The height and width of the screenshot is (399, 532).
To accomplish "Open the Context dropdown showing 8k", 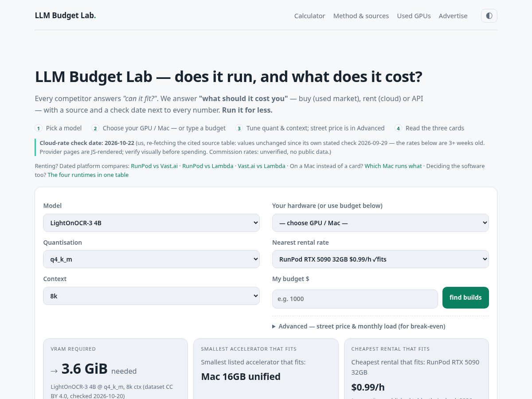I will pyautogui.click(x=151, y=296).
